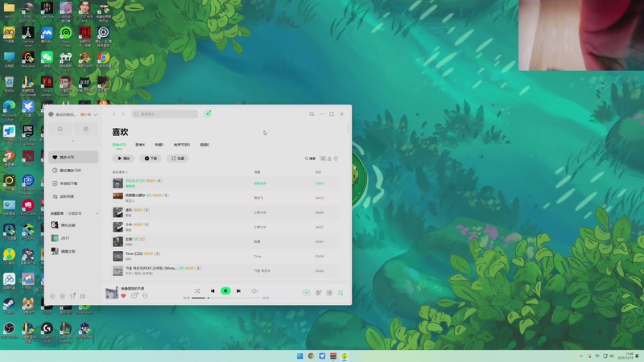Toggle shuffle play mode
Viewport: 644px width, 362px height.
pyautogui.click(x=197, y=291)
